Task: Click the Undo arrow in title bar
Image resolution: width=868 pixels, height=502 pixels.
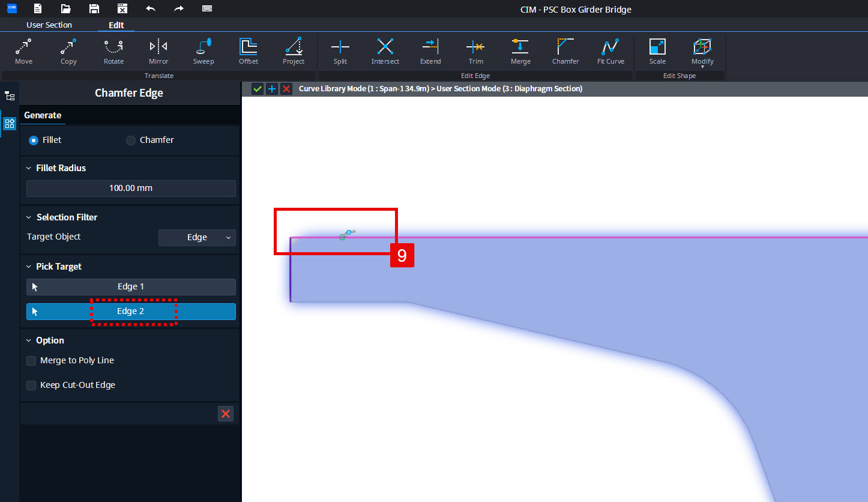Action: tap(151, 9)
